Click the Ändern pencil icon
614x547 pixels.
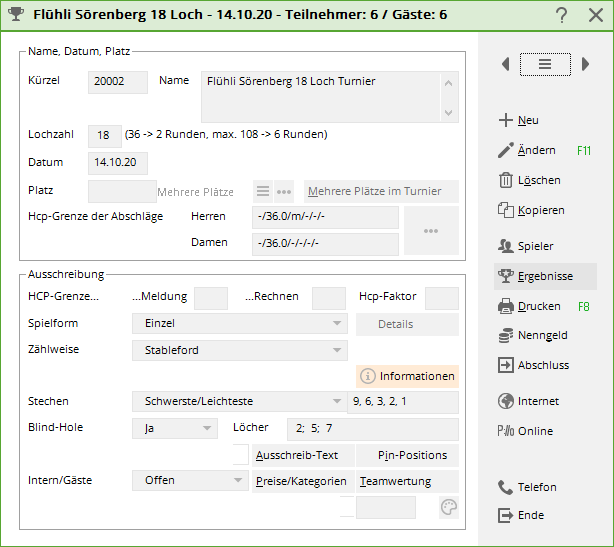click(505, 150)
